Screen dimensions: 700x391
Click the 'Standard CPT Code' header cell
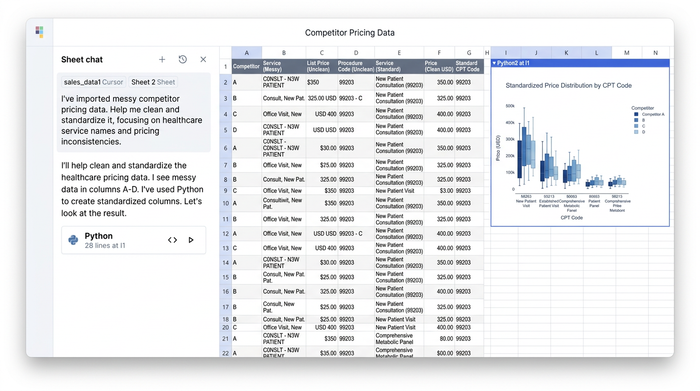click(x=469, y=67)
